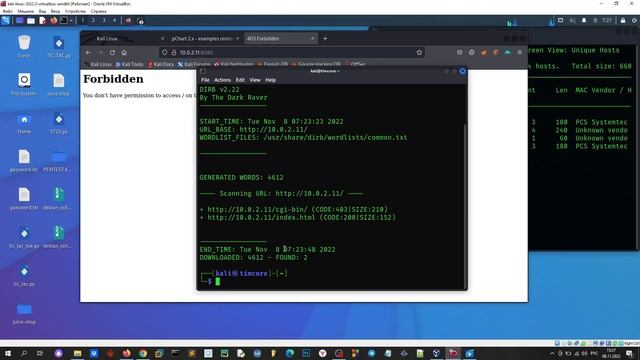This screenshot has width=640, height=360.
Task: Open the terminal emulator from the Kali panel
Action: click(x=64, y=20)
